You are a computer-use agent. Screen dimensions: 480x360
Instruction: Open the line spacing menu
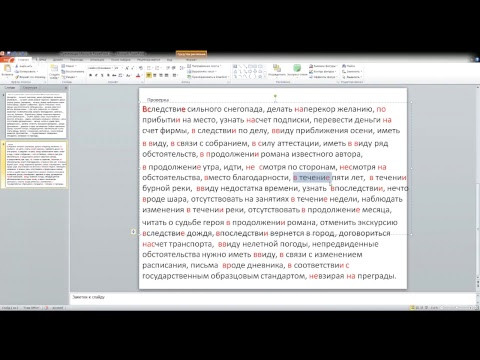(x=182, y=68)
